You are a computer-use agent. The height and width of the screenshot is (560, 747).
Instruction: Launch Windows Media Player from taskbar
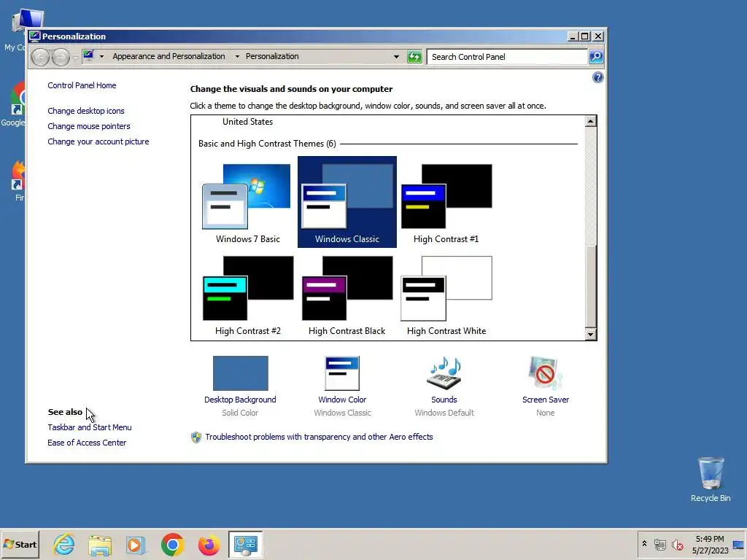click(x=136, y=544)
